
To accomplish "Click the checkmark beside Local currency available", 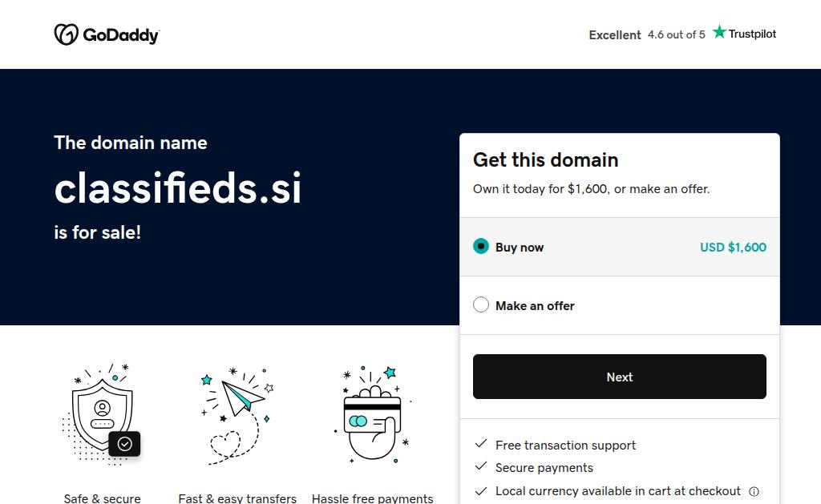I will 481,490.
